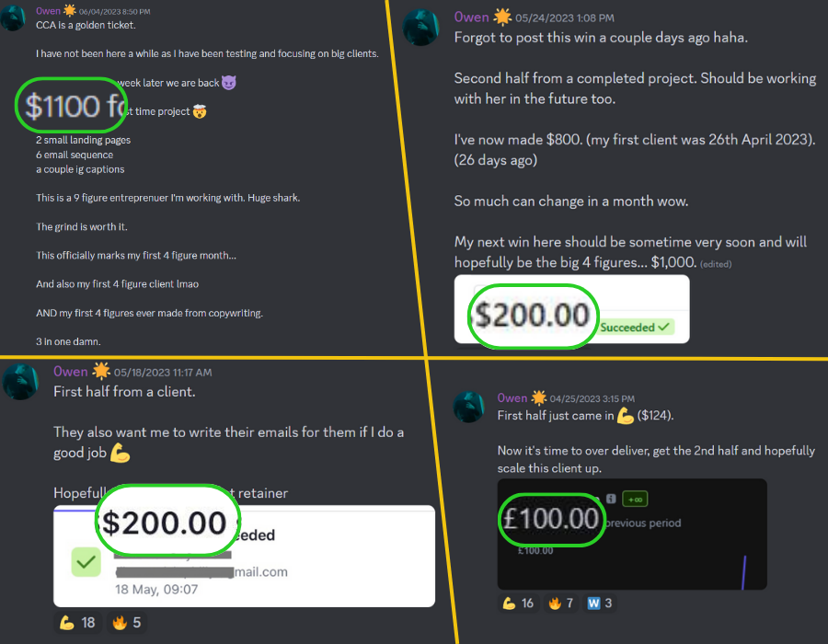Click the green checkmark in payment card
The image size is (828, 644).
(86, 562)
